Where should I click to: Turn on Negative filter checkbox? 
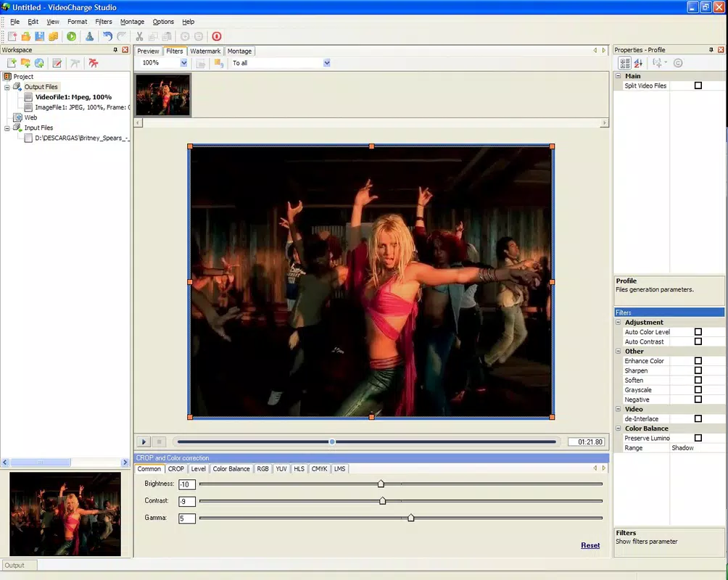point(698,399)
